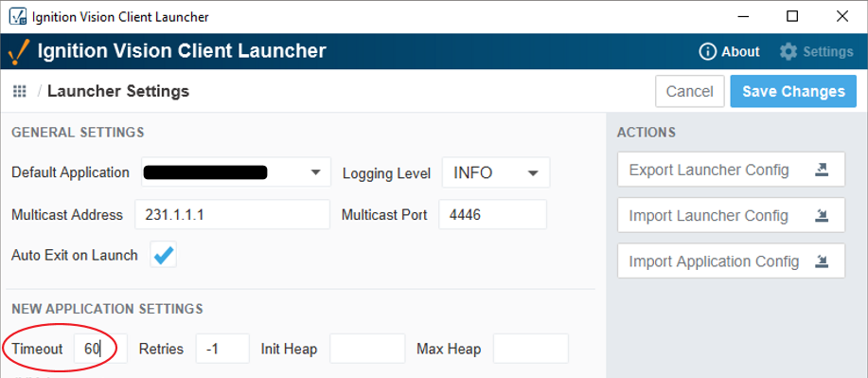The image size is (868, 378).
Task: Click the window title bar app icon
Action: pos(18,16)
